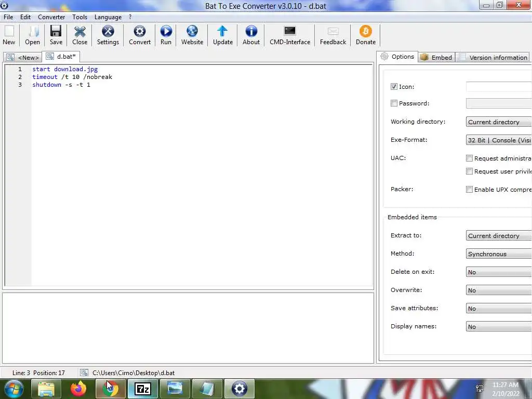Check Request user privileges
Viewport: 532px width, 399px height.
coord(469,171)
